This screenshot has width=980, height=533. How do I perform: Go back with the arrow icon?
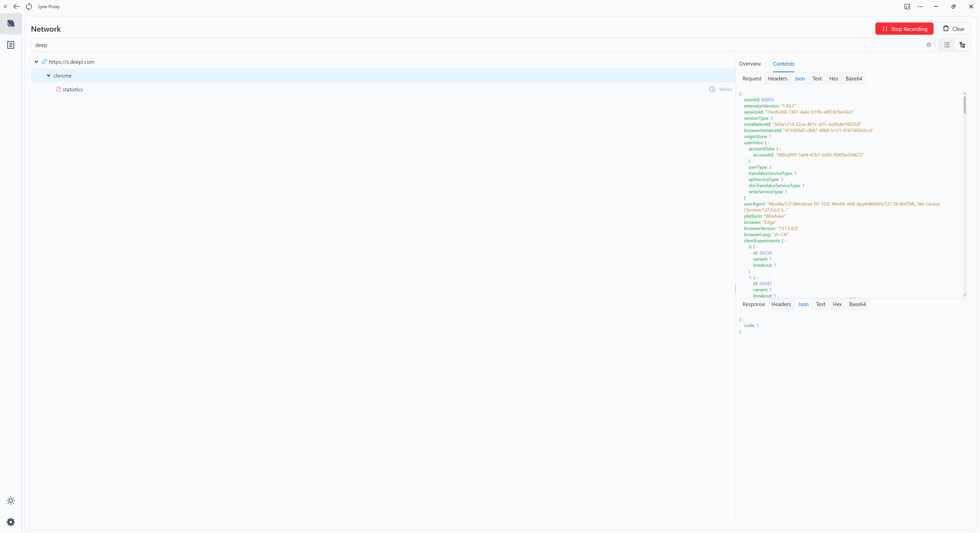(16, 6)
